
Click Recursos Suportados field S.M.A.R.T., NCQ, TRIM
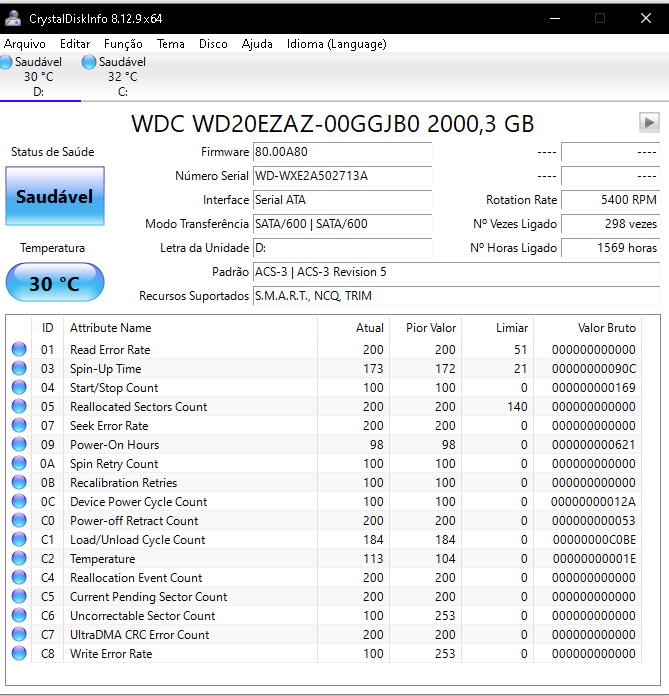pyautogui.click(x=457, y=296)
